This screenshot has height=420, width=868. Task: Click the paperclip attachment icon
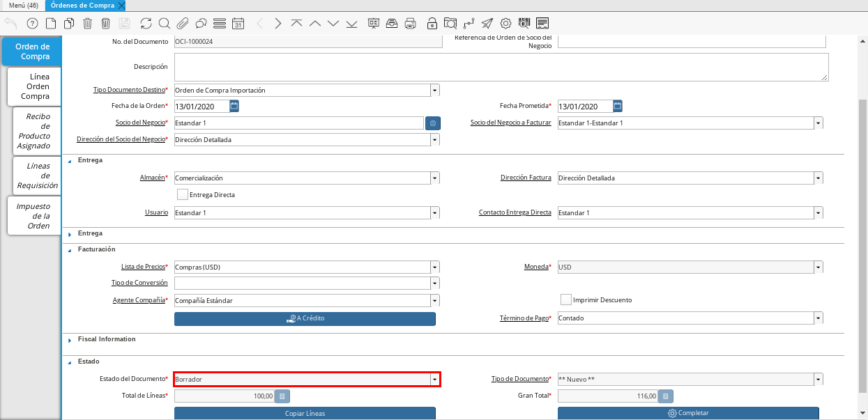pyautogui.click(x=183, y=23)
